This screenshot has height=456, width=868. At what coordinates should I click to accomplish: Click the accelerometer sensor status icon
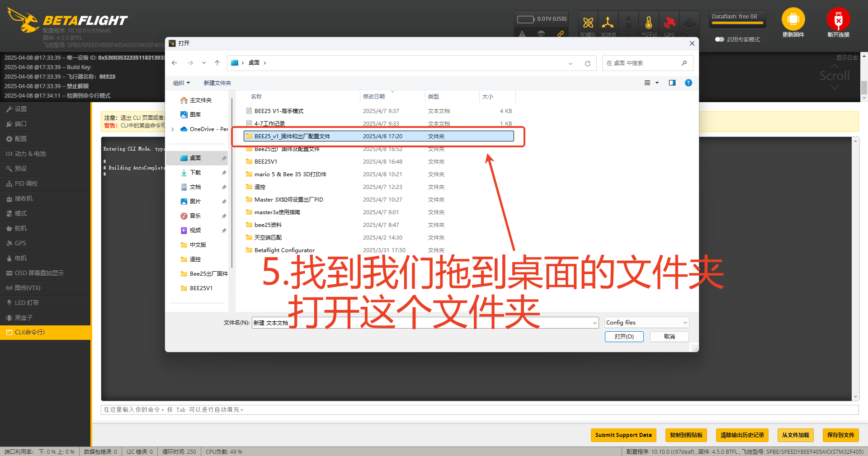(608, 23)
